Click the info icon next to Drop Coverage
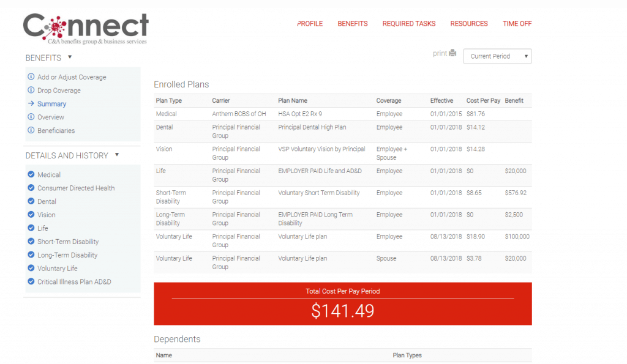 [31, 90]
